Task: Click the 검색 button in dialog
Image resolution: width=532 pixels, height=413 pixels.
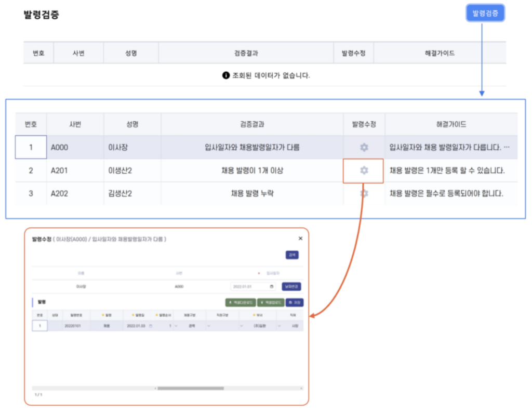Action: (x=292, y=255)
